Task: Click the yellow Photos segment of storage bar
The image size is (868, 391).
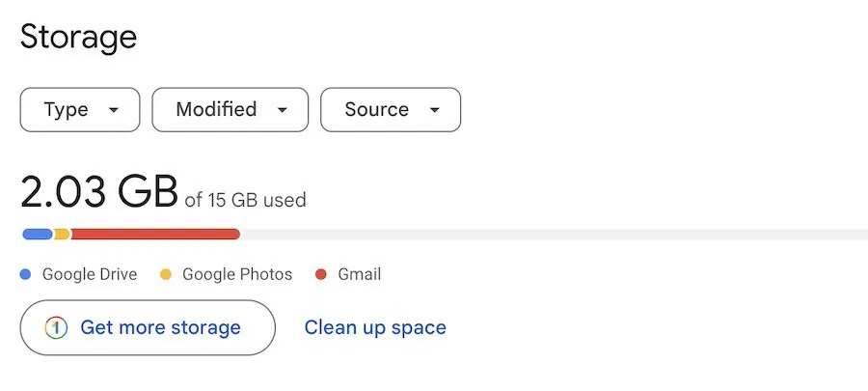Action: coord(62,235)
